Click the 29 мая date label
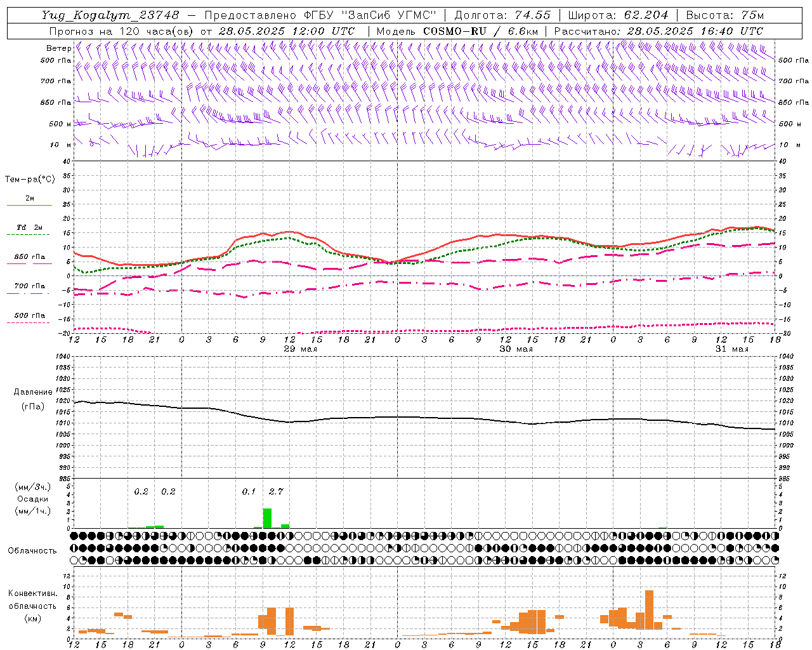This screenshot has height=650, width=812. [300, 349]
